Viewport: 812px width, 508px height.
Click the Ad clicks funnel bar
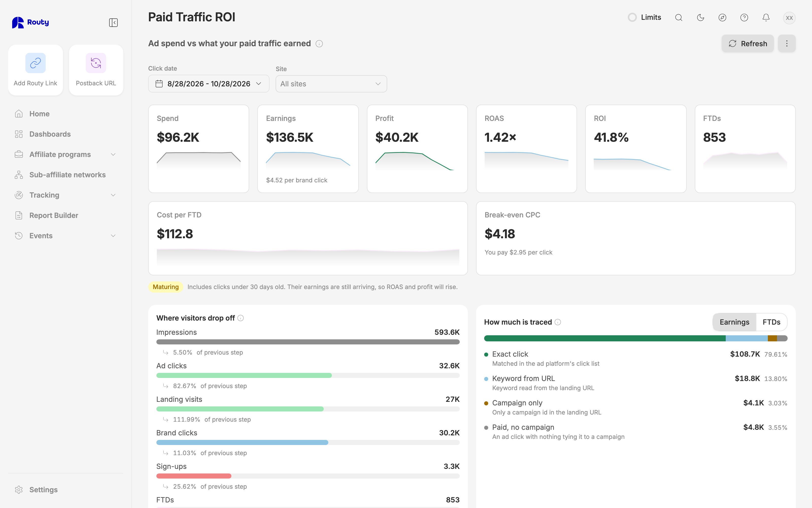308,375
